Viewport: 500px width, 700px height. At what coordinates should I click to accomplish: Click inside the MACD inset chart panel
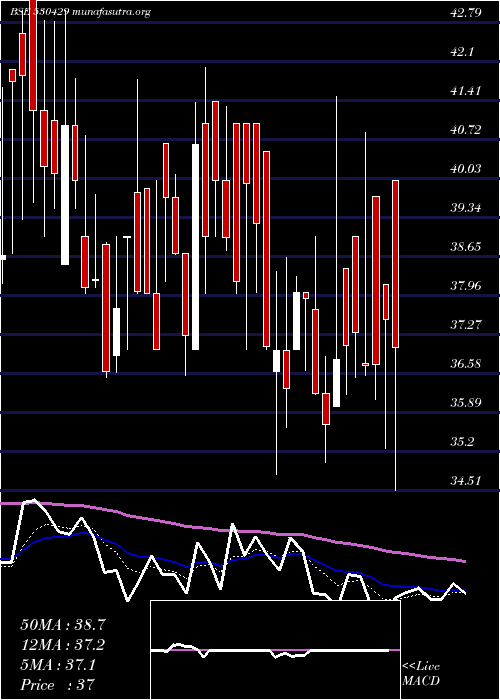(275, 650)
